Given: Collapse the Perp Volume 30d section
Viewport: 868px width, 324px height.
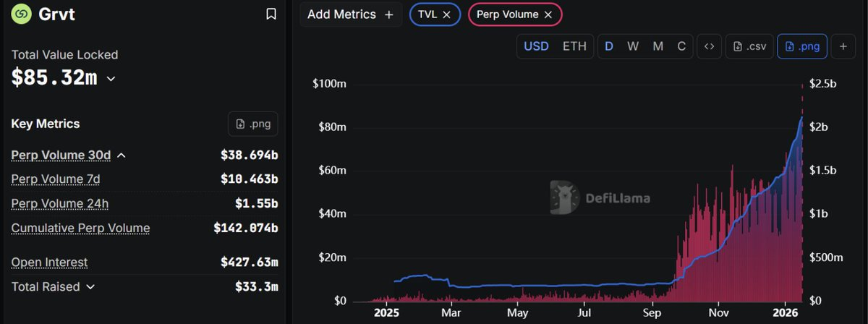Looking at the screenshot, I should tap(122, 155).
